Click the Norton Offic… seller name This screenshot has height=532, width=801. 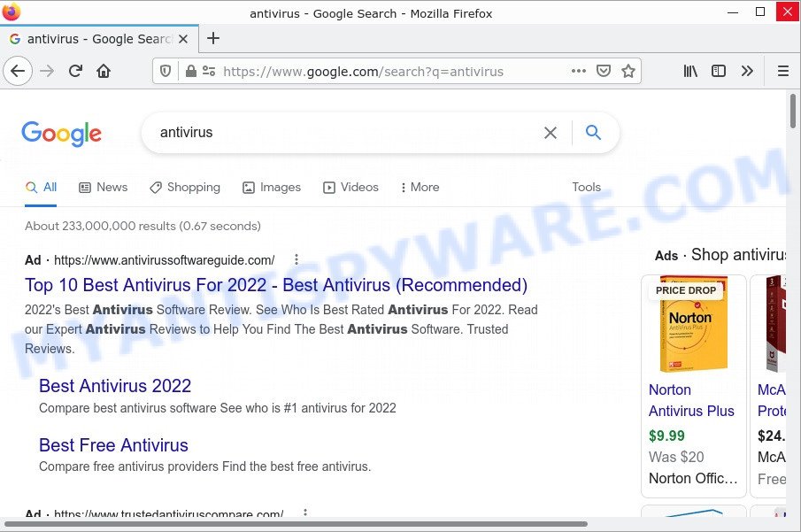(x=693, y=478)
